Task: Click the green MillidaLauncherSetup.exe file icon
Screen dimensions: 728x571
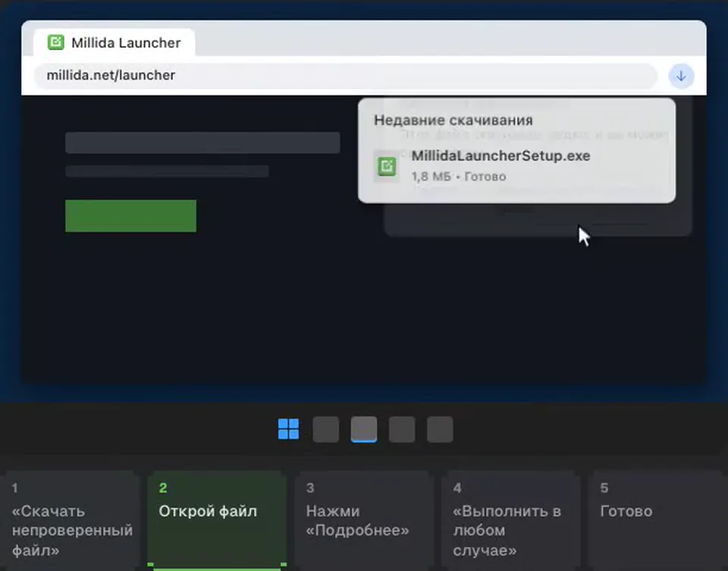Action: click(x=387, y=166)
